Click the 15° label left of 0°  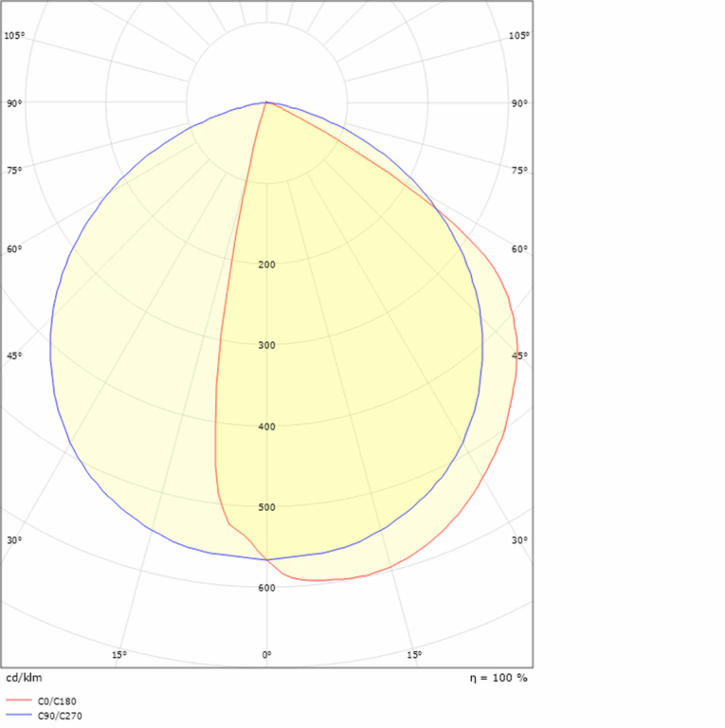(x=118, y=655)
